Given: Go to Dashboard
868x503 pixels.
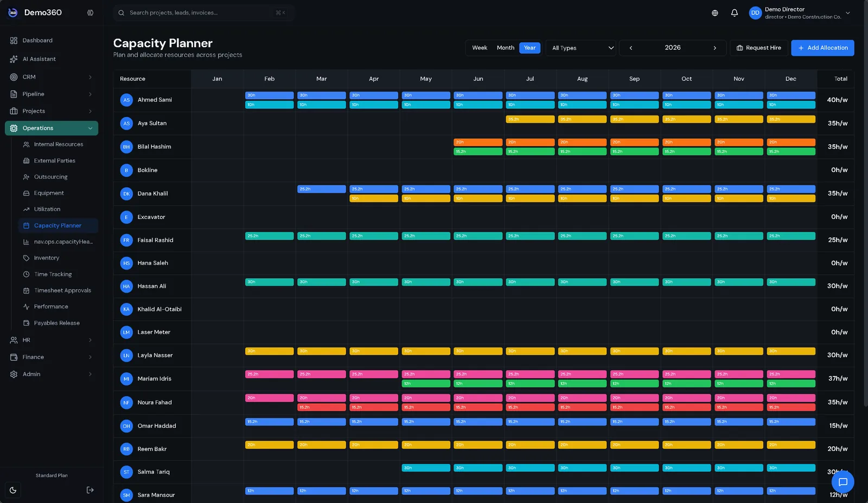Looking at the screenshot, I should pyautogui.click(x=52, y=41).
